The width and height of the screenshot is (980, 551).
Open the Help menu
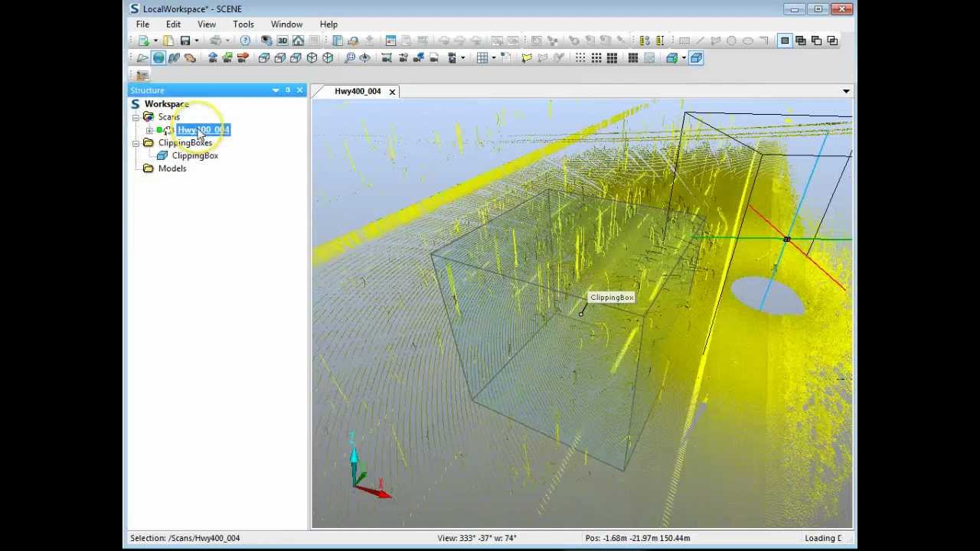tap(328, 24)
